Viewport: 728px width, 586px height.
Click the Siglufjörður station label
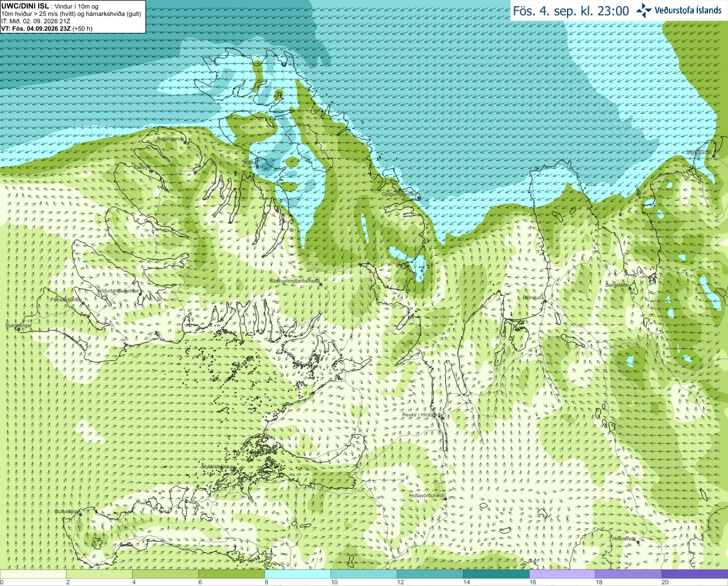point(699,152)
